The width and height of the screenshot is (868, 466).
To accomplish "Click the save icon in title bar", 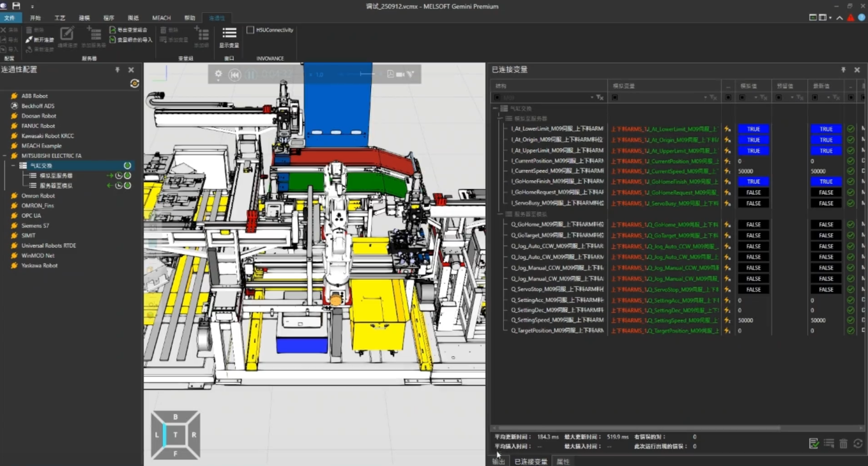I will (x=17, y=6).
